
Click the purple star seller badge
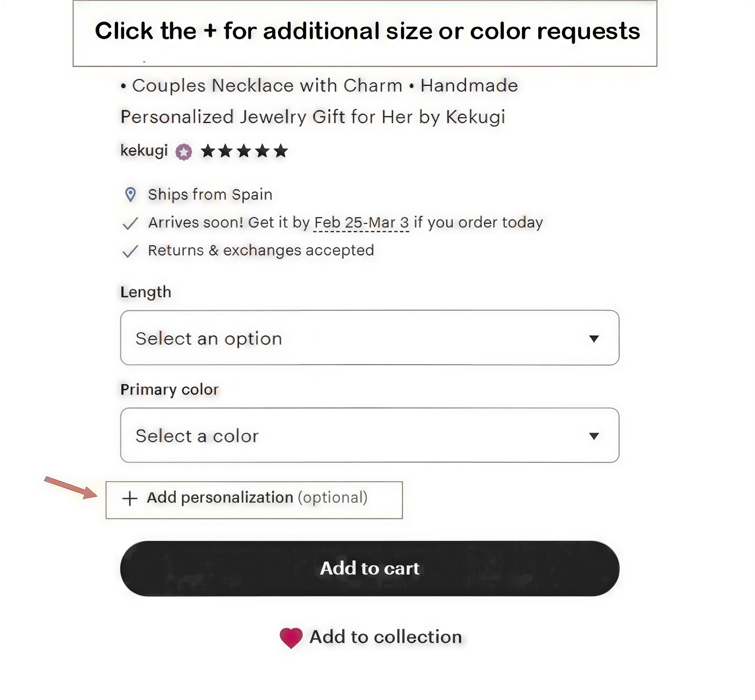click(184, 152)
